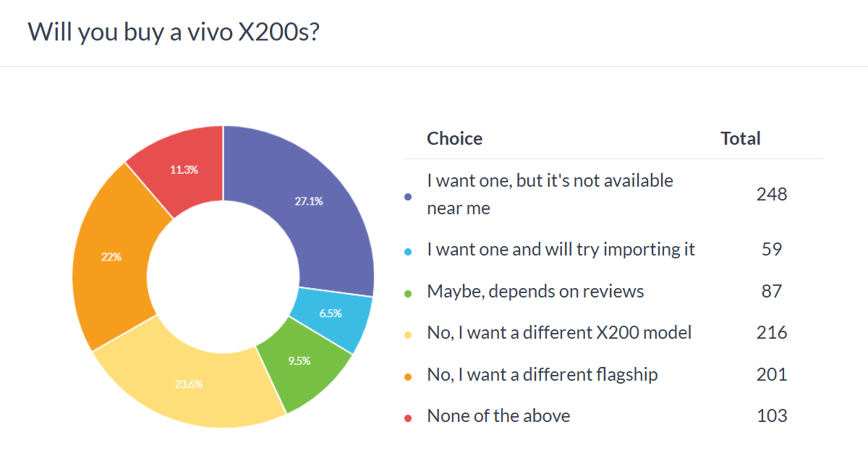Click the red legend dot for None of the above
This screenshot has width=868, height=456.
click(409, 418)
